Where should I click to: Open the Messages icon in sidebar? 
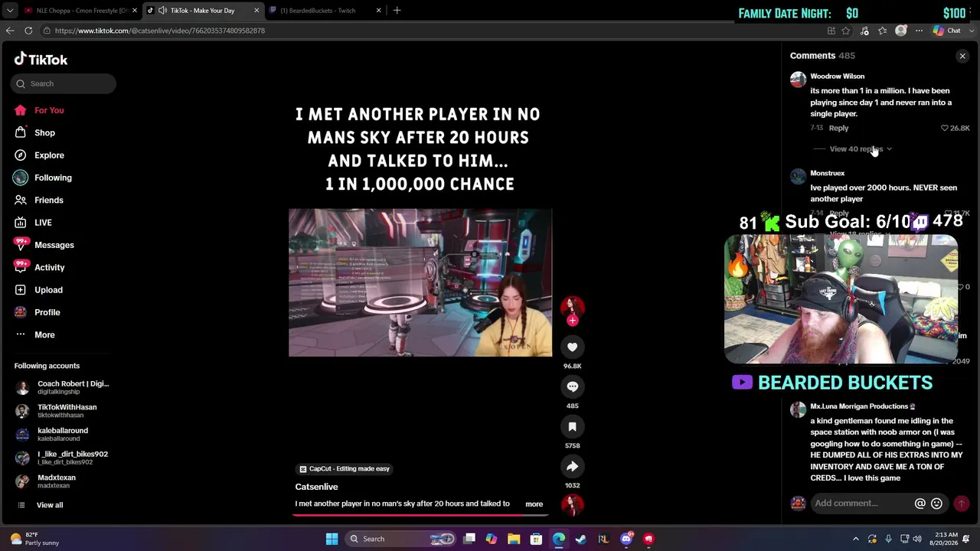pos(21,245)
